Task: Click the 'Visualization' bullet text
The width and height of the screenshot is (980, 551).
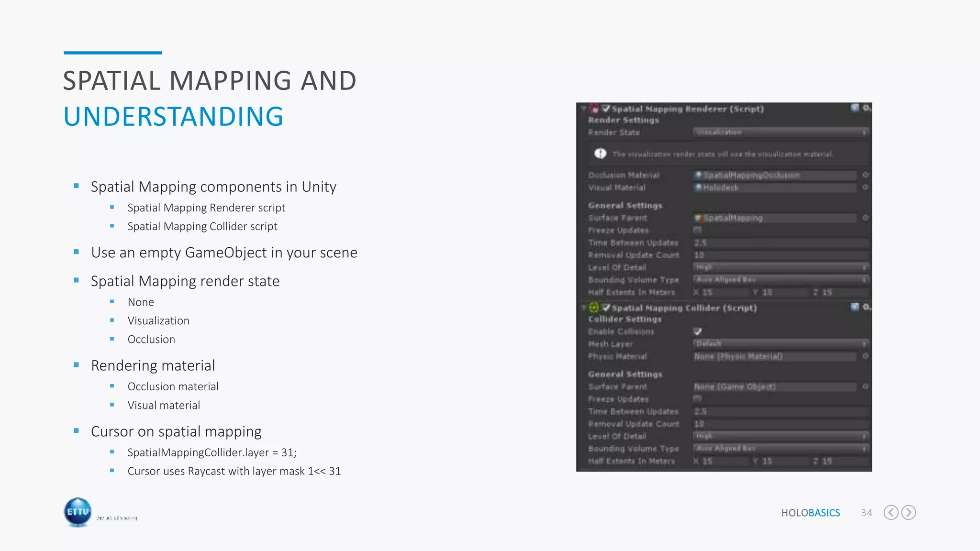Action: [x=158, y=320]
